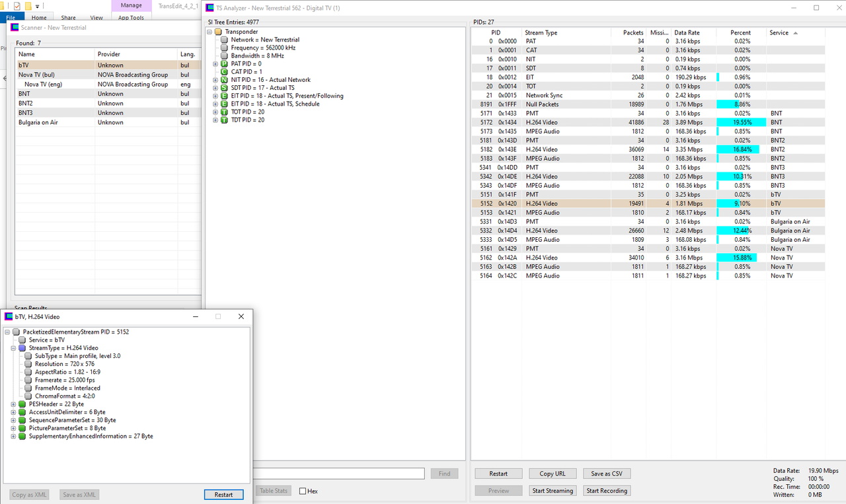Click E icon of EIT Present/Following entry
This screenshot has height=504, width=846.
[224, 96]
